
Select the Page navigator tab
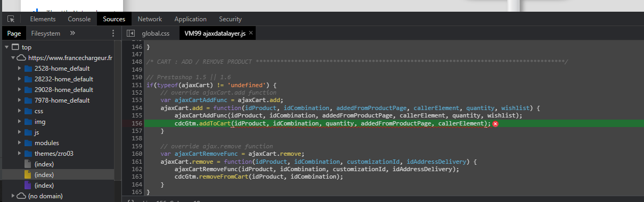coord(14,33)
